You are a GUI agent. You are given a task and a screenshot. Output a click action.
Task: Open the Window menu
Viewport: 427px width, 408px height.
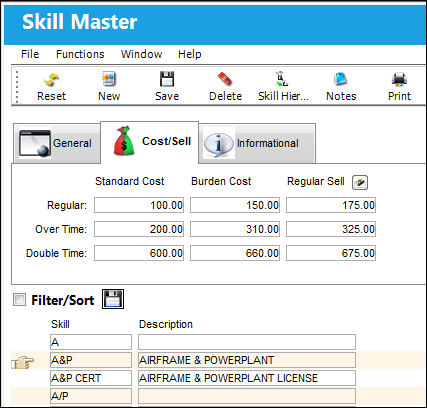point(141,54)
